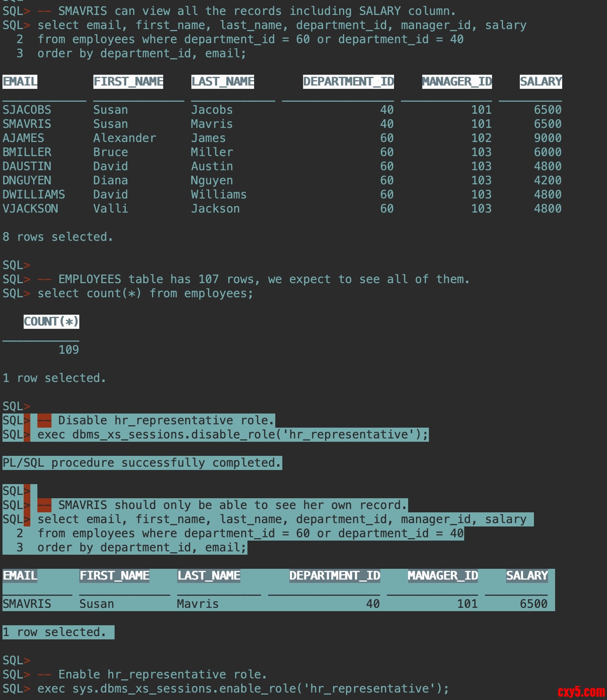Select the SJACOBS email cell
This screenshot has width=607, height=700.
pyautogui.click(x=27, y=110)
